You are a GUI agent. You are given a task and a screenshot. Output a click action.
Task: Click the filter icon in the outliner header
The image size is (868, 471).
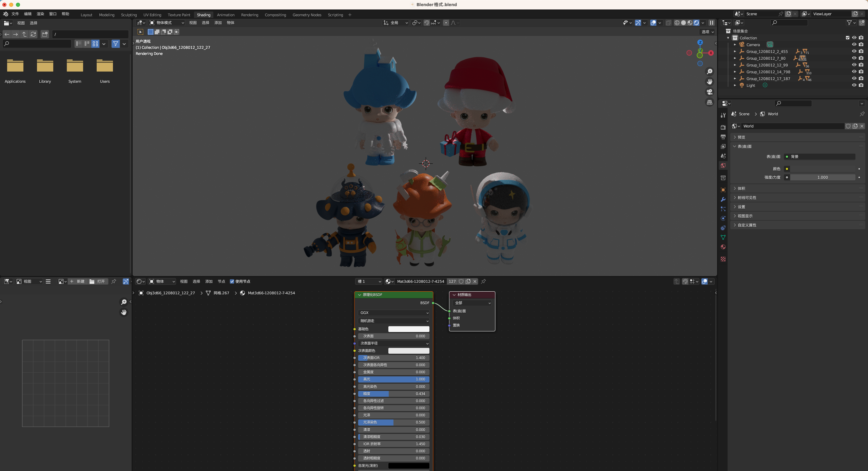coord(849,23)
